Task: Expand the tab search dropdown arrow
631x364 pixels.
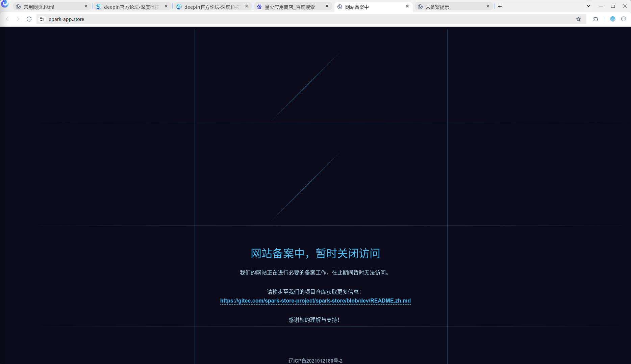Action: coord(588,6)
